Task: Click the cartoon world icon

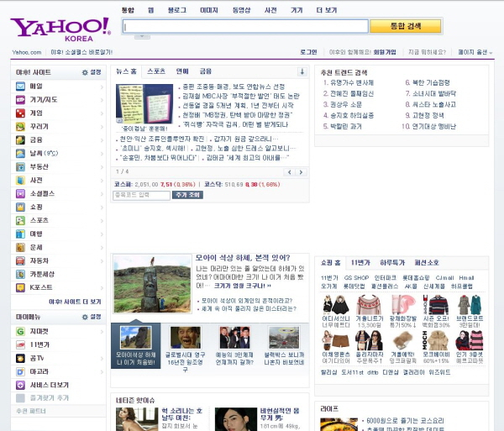Action: point(20,274)
